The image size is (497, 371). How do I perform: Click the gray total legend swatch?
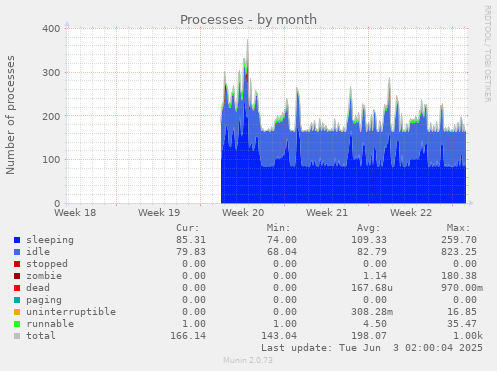tap(17, 336)
